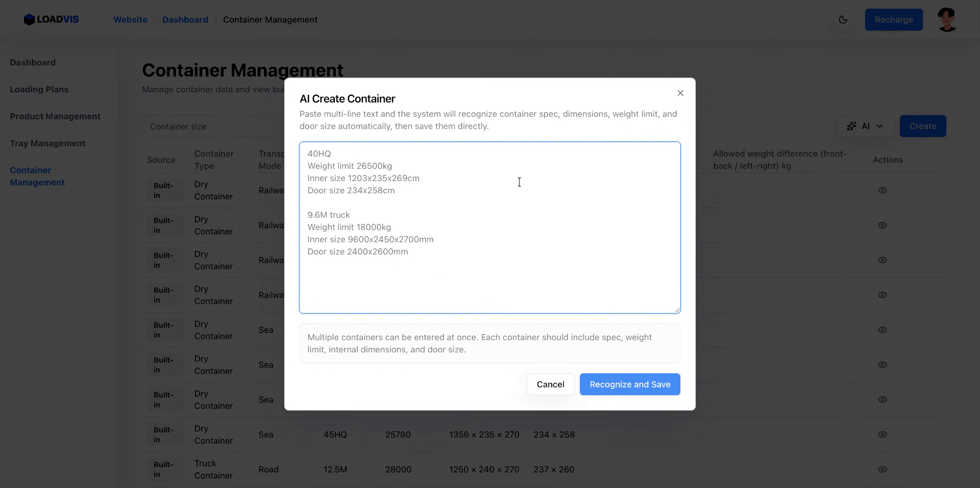980x488 pixels.
Task: Toggle the eye icon on the third Sea row
Action: tap(883, 400)
